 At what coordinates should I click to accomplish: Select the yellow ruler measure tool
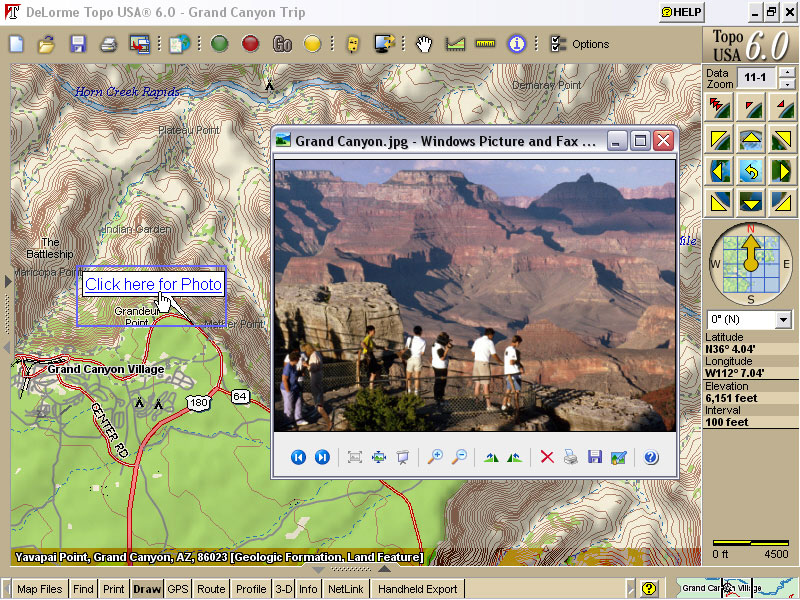(485, 44)
